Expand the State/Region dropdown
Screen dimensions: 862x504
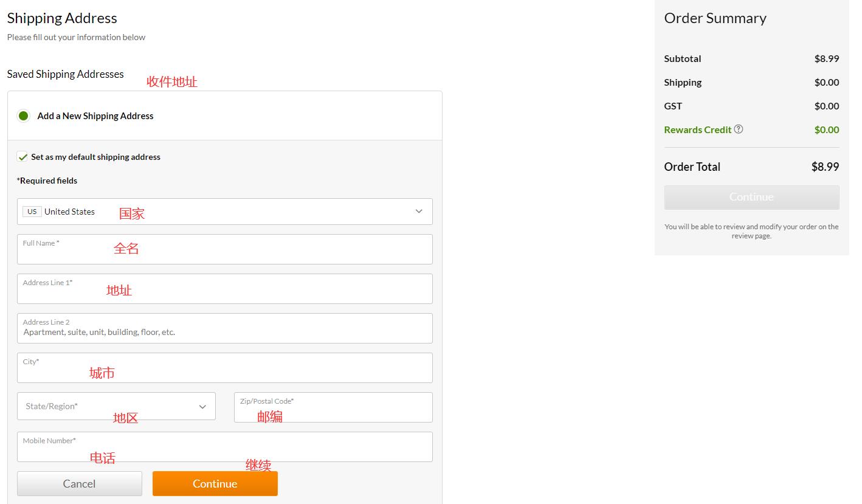(x=116, y=406)
